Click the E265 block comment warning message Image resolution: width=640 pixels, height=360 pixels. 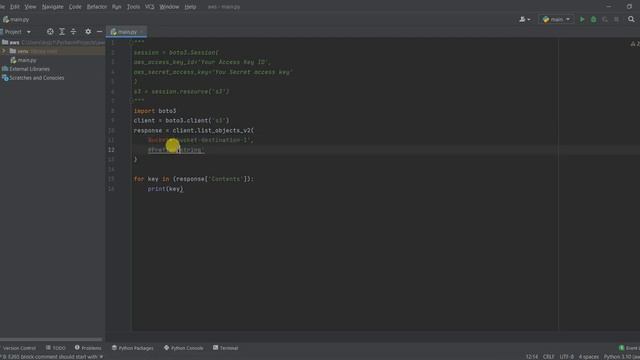point(51,357)
